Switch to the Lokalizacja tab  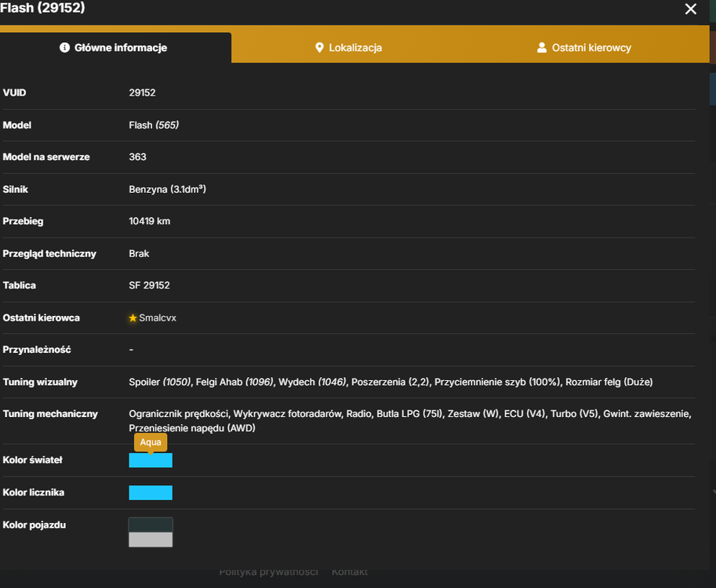348,48
